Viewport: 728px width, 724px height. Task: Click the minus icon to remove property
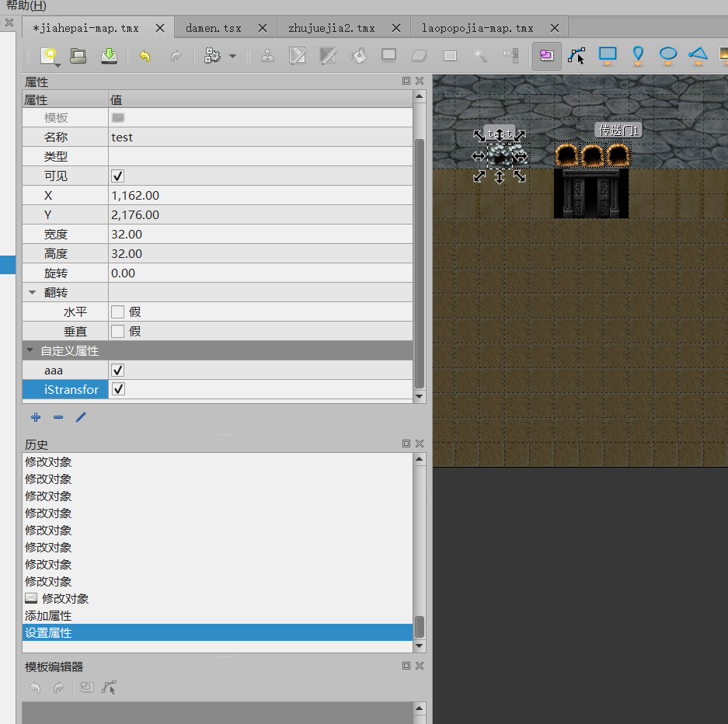58,417
